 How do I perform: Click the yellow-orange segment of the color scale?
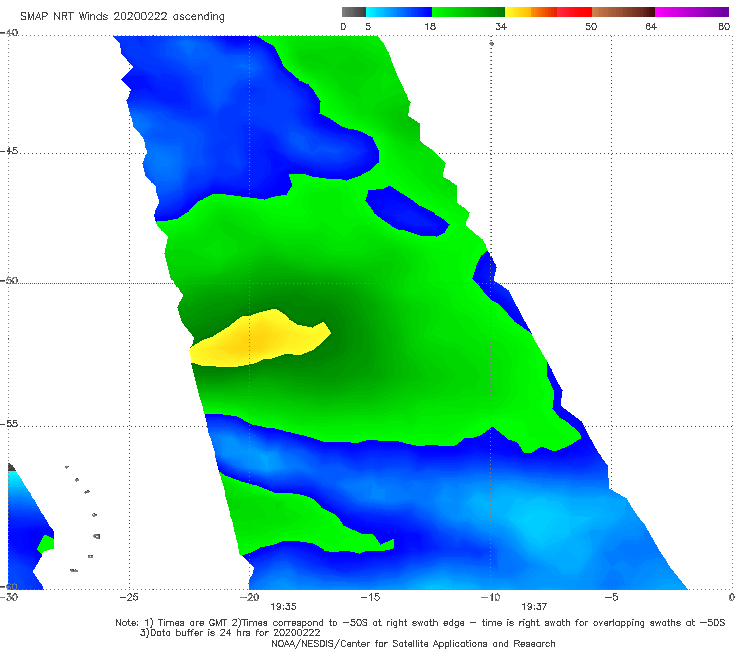coord(530,12)
